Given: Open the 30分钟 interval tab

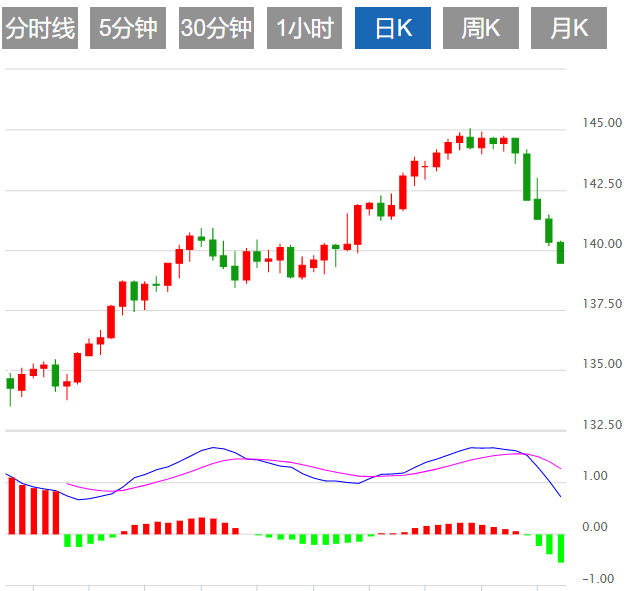Looking at the screenshot, I should point(217,29).
